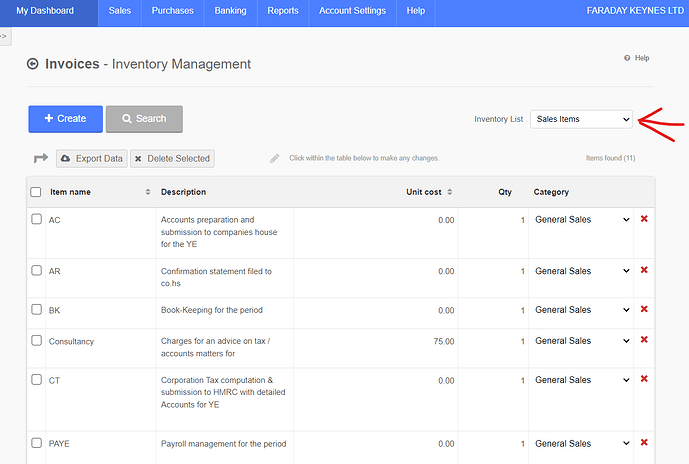Tick the checkbox for AR item
The image size is (689, 464).
point(36,270)
